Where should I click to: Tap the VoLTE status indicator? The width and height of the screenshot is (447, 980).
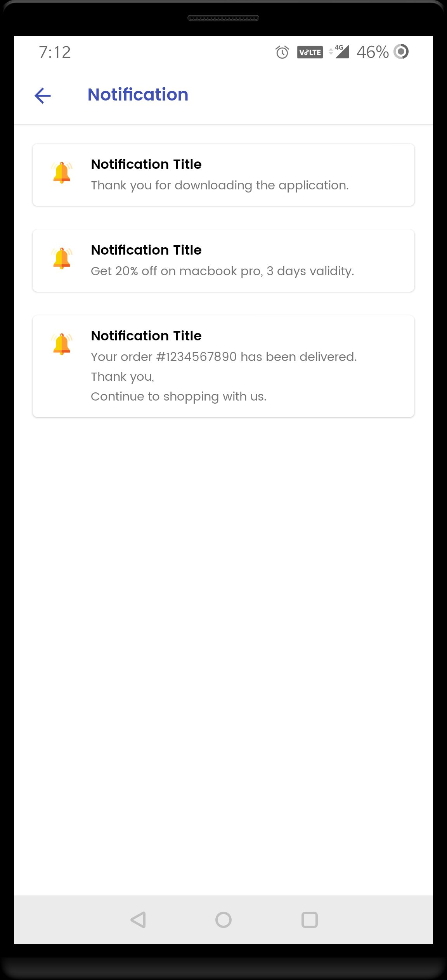coord(310,52)
